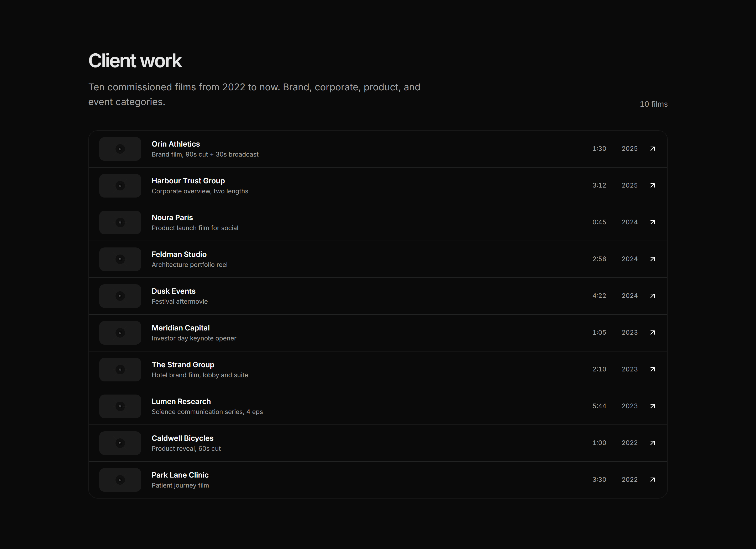Click 'Corporate overview, two lengths' description
756x549 pixels.
point(200,191)
